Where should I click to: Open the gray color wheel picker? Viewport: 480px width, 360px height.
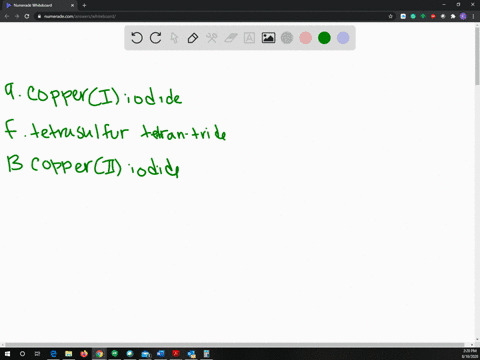287,38
